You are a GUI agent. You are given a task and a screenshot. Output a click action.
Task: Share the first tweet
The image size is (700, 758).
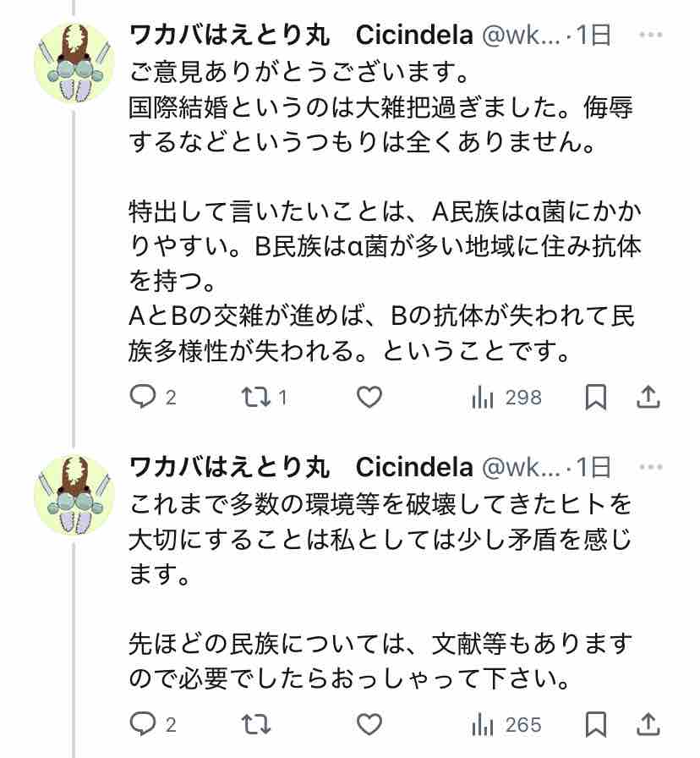coord(648,397)
